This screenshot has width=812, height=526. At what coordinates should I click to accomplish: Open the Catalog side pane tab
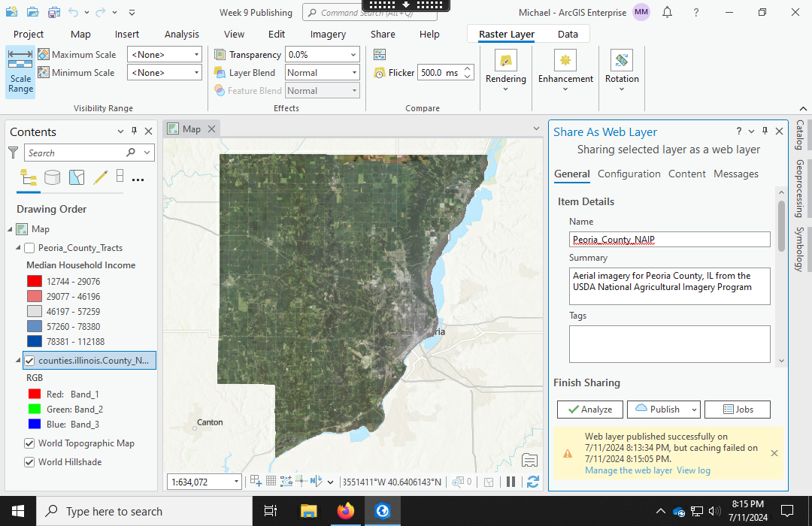click(800, 135)
